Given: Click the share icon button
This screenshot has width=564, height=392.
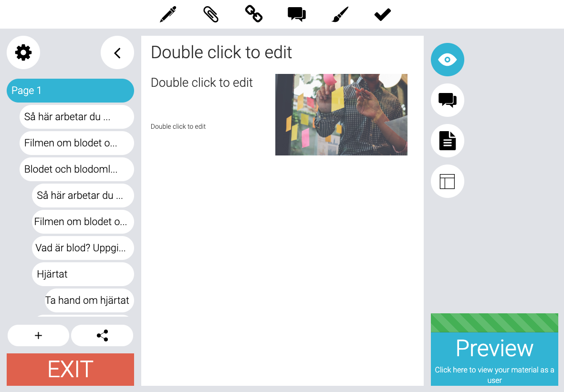Looking at the screenshot, I should pyautogui.click(x=102, y=336).
